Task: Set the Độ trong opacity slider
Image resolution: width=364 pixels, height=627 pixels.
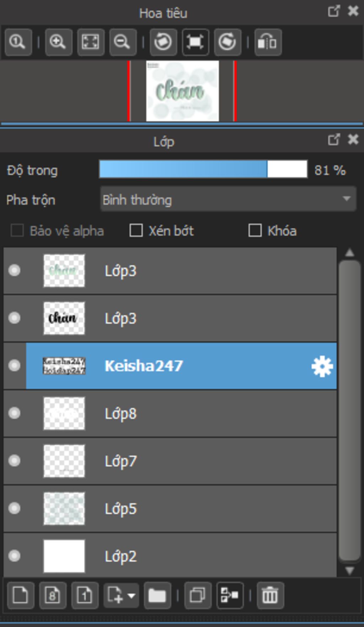Action: (203, 169)
